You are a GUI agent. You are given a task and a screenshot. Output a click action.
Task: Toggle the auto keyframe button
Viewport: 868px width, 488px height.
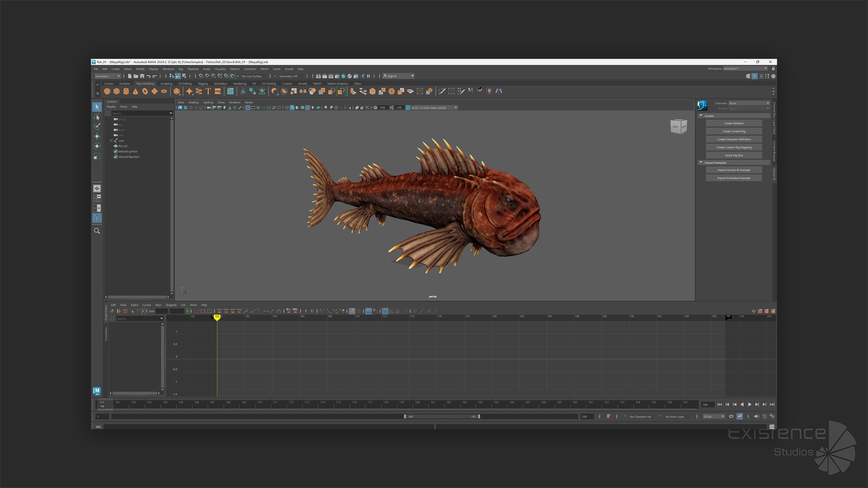click(764, 417)
